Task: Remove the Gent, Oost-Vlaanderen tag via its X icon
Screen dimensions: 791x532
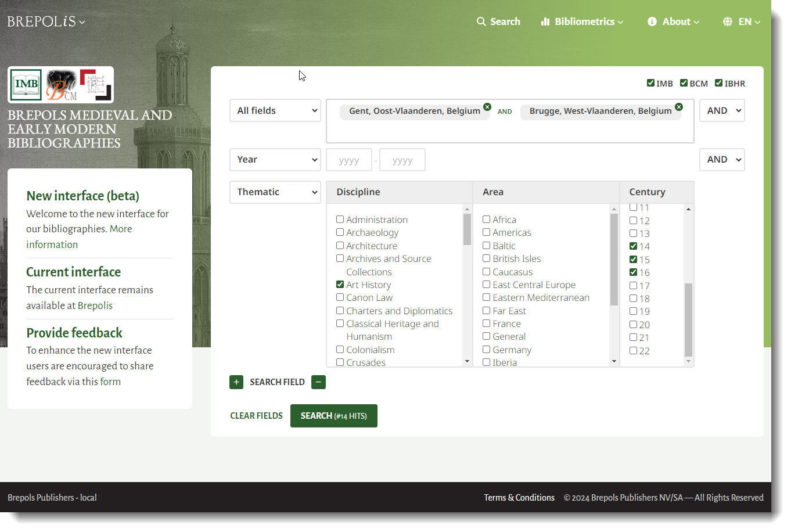Action: click(487, 107)
